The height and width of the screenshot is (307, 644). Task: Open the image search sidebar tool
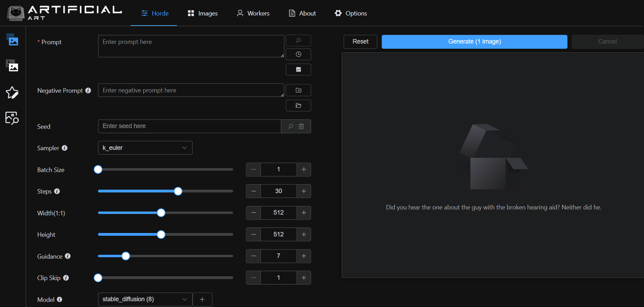[x=12, y=118]
